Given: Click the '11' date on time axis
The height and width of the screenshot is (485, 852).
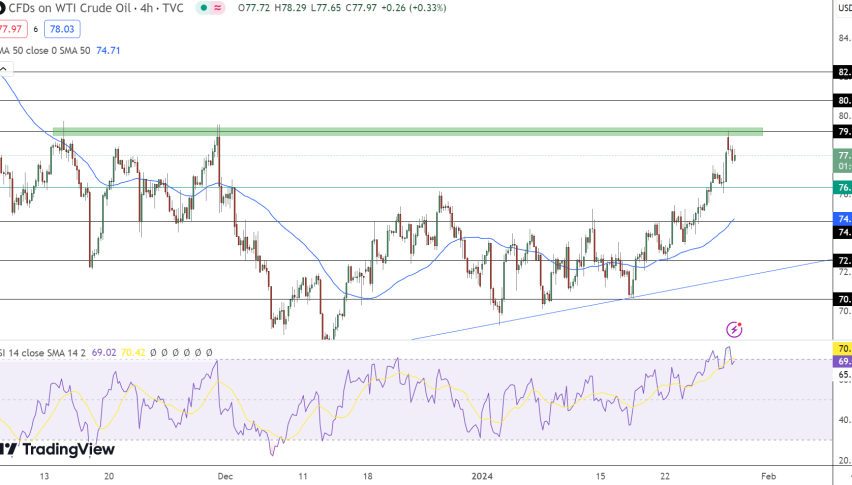Looking at the screenshot, I should point(303,476).
